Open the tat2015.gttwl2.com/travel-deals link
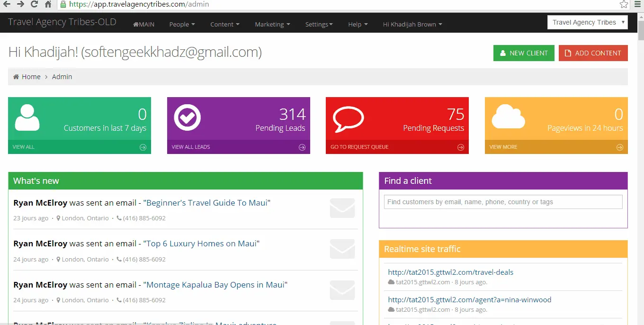The image size is (644, 325). click(x=450, y=272)
